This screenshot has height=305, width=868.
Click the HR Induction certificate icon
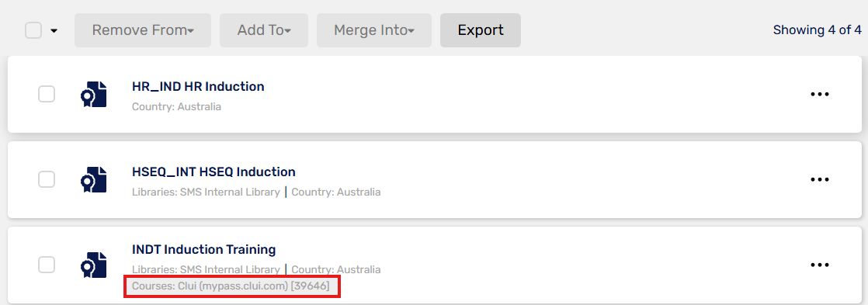pos(93,94)
